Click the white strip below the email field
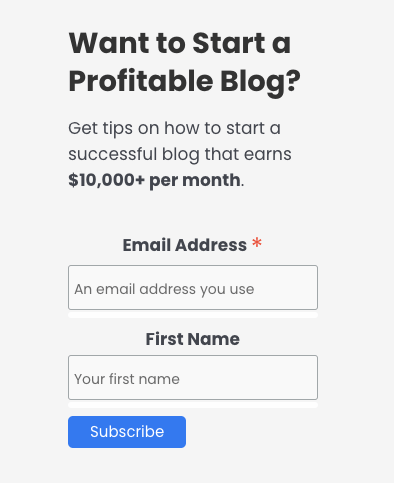Viewport: 394px width, 483px height. 193,315
